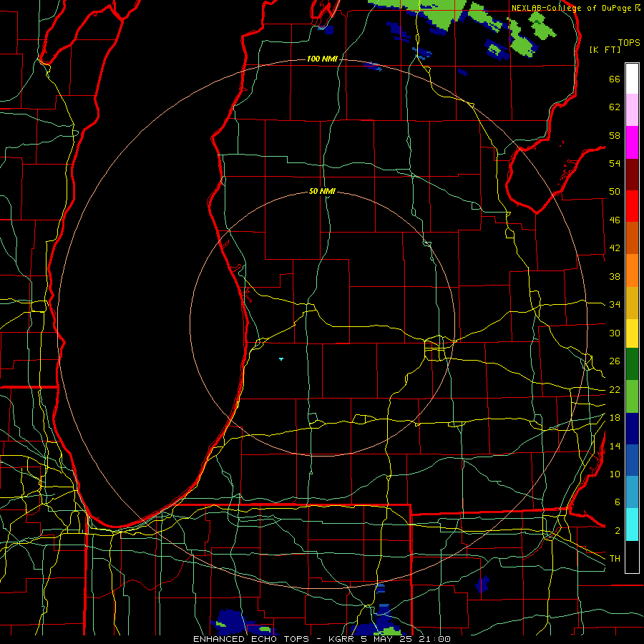Click the legend value "30"

[x=615, y=333]
